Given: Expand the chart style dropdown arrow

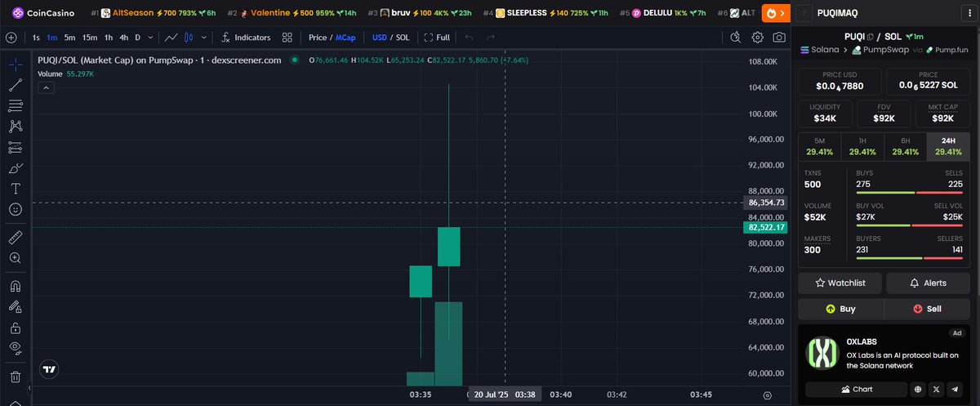Looking at the screenshot, I should pos(204,38).
